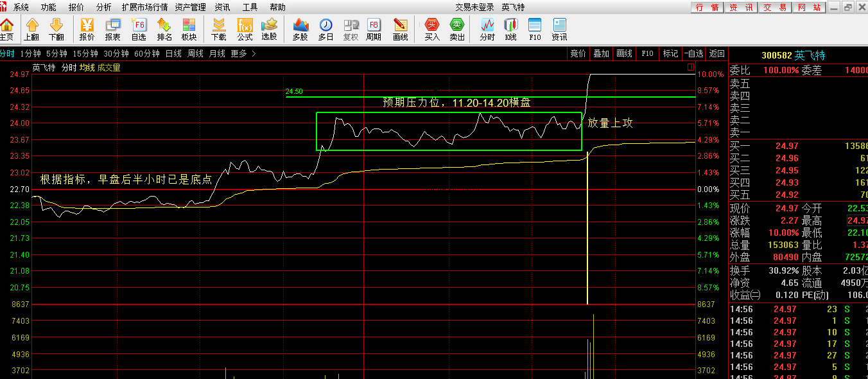The image size is (868, 379).
Task: Switch to candlestick view via K线 icon
Action: [x=510, y=30]
